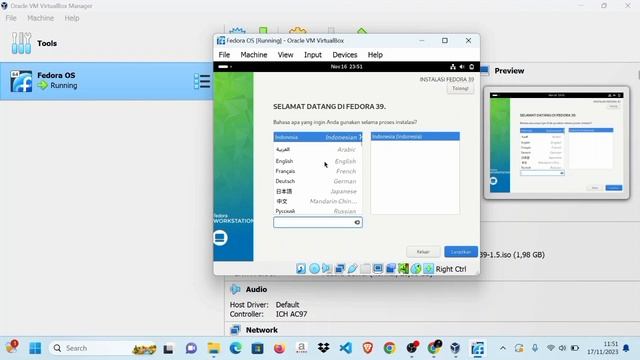Open File Explorer from the taskbar

(x=213, y=348)
